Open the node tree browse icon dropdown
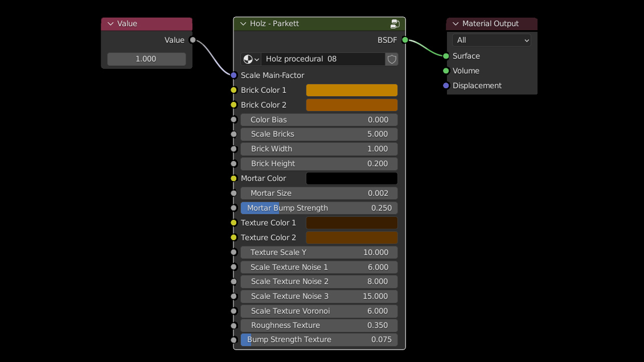The width and height of the screenshot is (644, 362). 251,59
